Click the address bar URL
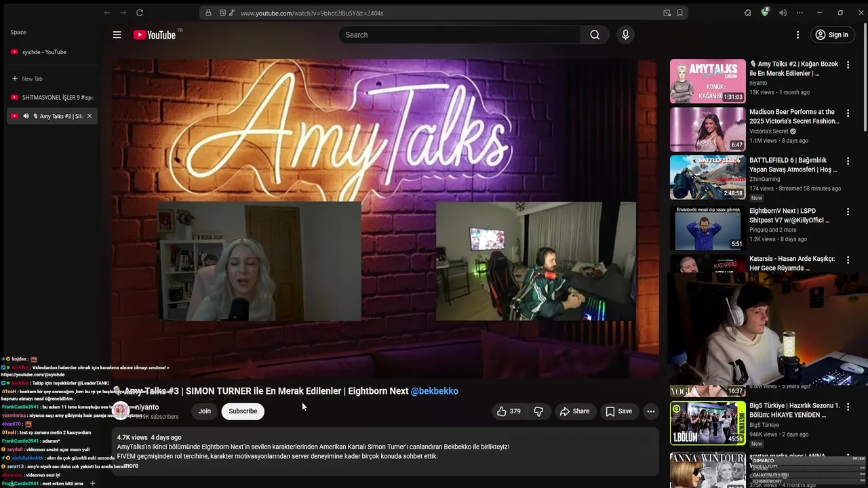 [x=312, y=14]
